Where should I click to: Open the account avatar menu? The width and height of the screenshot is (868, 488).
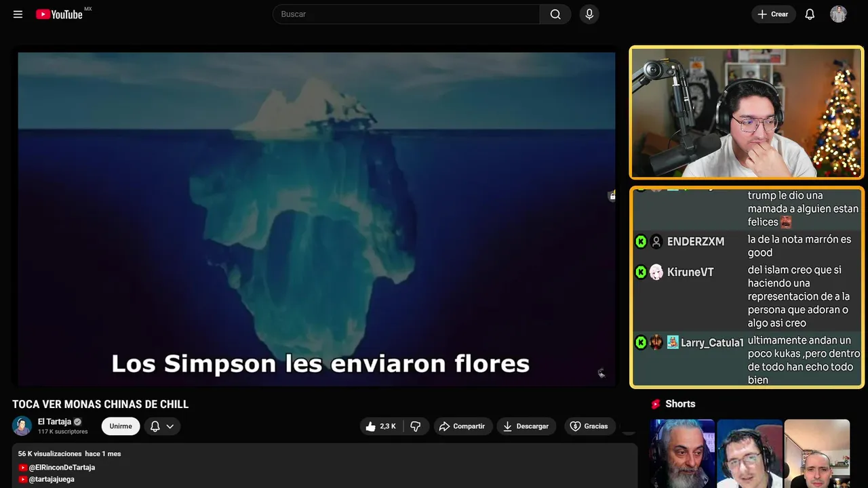click(838, 14)
